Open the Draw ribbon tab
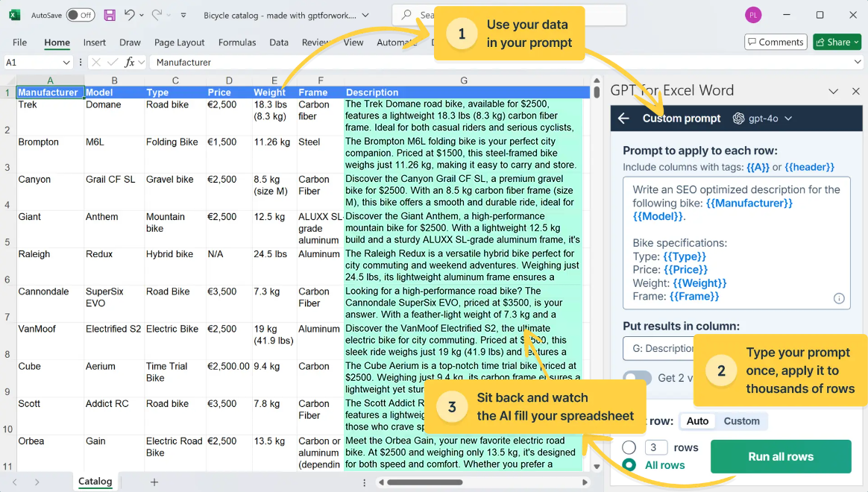This screenshot has width=868, height=492. click(130, 42)
